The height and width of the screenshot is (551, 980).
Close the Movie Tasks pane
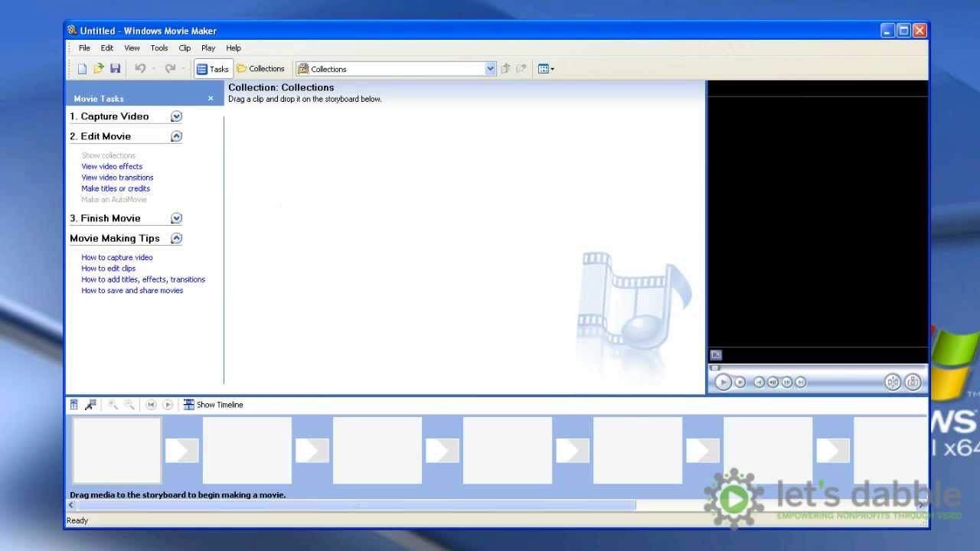point(211,99)
